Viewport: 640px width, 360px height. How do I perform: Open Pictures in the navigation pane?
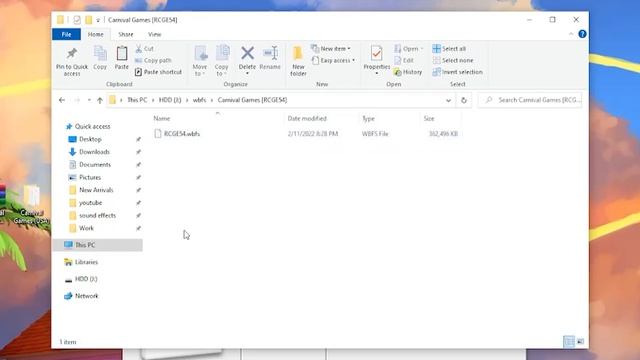(x=90, y=177)
